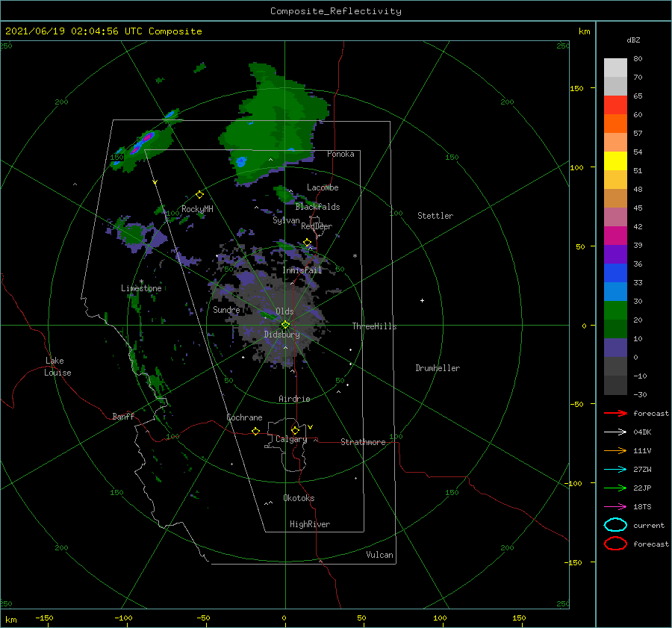672x628 pixels.
Task: Click the Olds label
Action: (284, 311)
